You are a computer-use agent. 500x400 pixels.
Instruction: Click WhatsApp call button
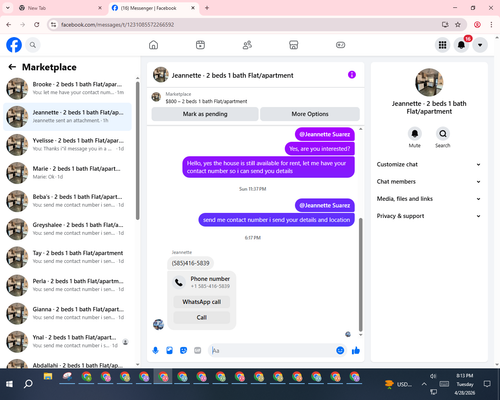202,302
